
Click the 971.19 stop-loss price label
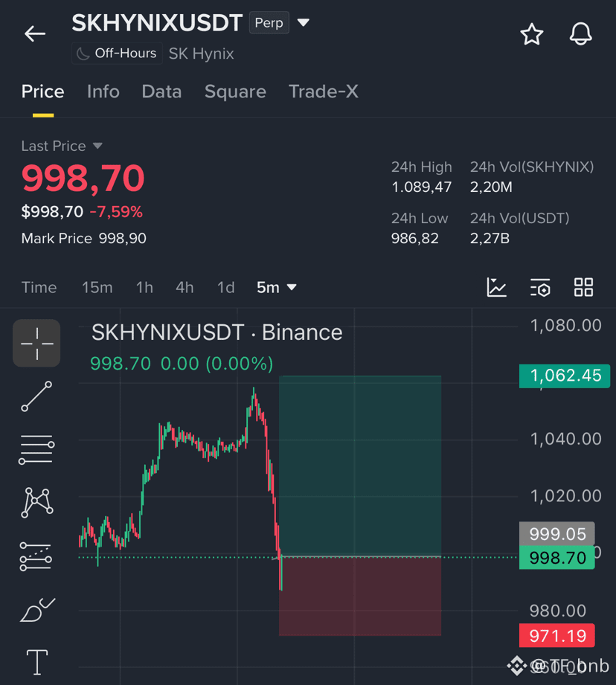[x=557, y=636]
